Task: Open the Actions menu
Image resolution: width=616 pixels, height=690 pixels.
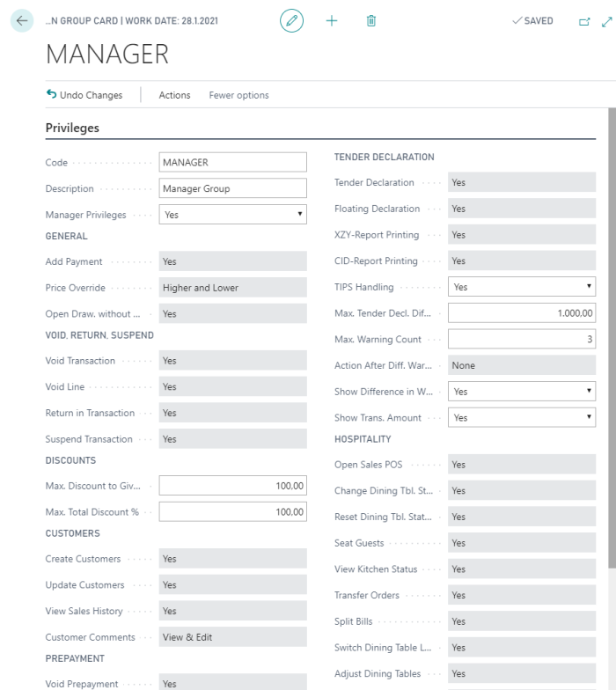Action: click(x=174, y=95)
